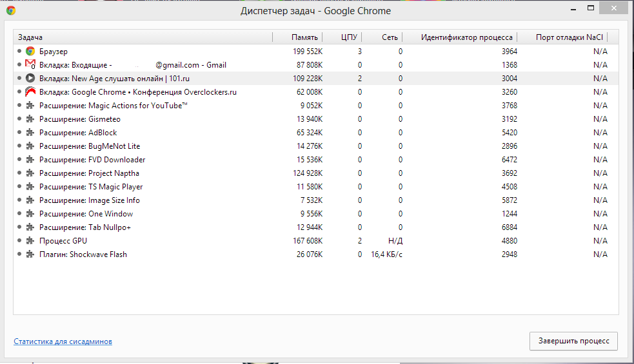Click the puzzle icon beside FVD Downloader
The image size is (634, 364).
pos(30,160)
